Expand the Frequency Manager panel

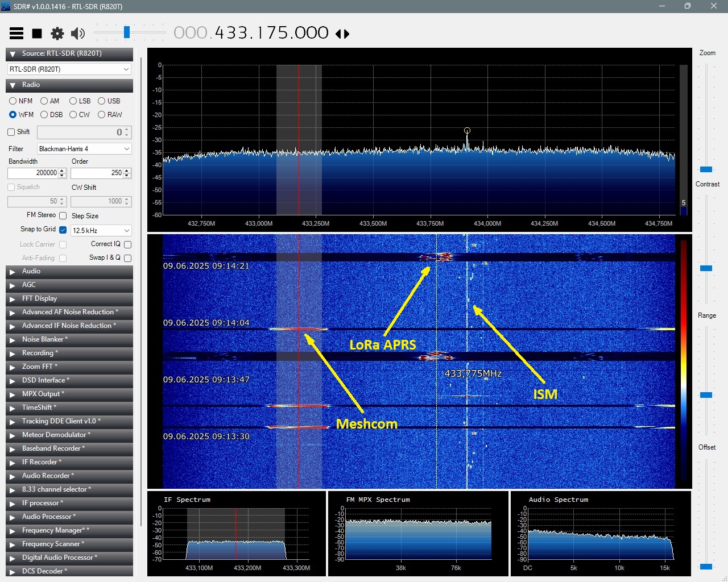pyautogui.click(x=69, y=531)
